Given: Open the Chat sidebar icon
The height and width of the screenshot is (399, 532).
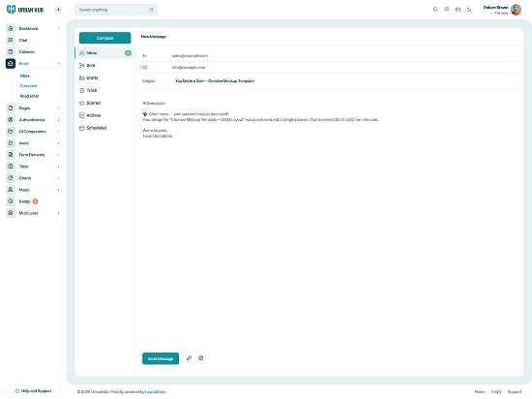Looking at the screenshot, I should click(x=11, y=40).
